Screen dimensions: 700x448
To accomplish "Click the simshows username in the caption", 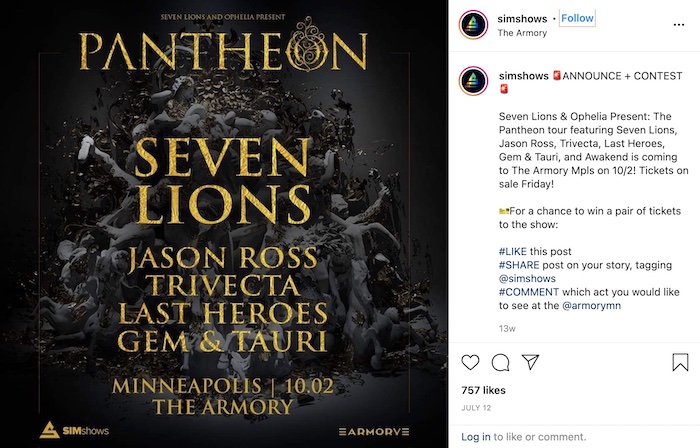I will click(x=524, y=76).
